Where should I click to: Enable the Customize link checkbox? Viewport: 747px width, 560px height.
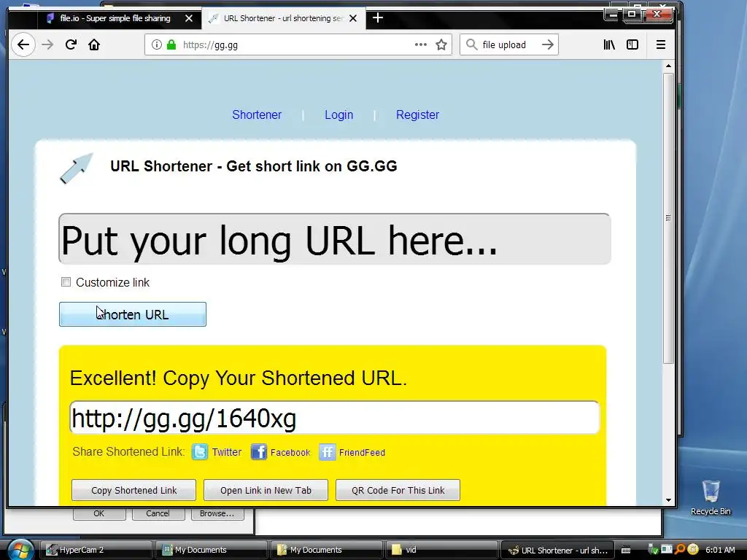point(66,282)
